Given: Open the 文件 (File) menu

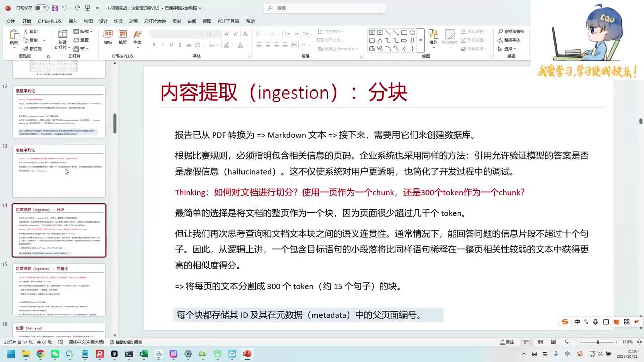Looking at the screenshot, I should pos(10,21).
